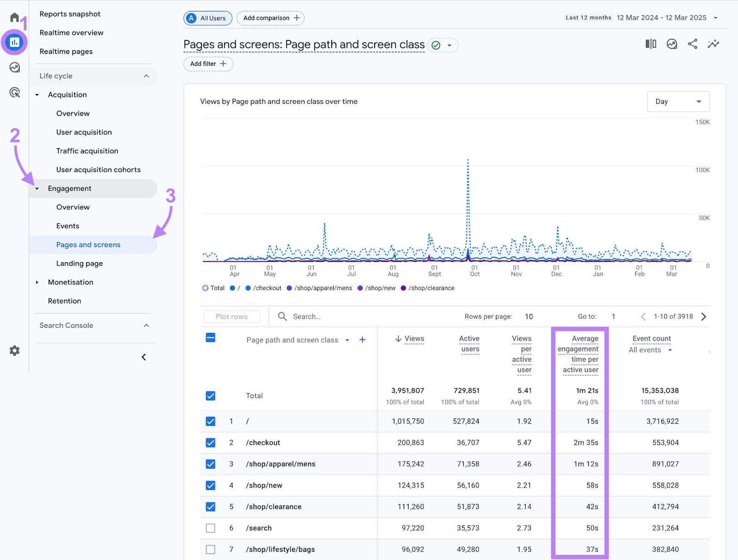This screenshot has width=738, height=560.
Task: Open report insights with the sparkle icon
Action: [x=713, y=44]
